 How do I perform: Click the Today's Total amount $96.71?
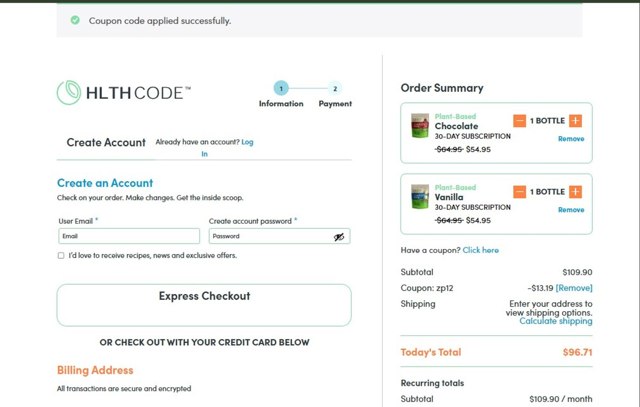[x=577, y=352]
